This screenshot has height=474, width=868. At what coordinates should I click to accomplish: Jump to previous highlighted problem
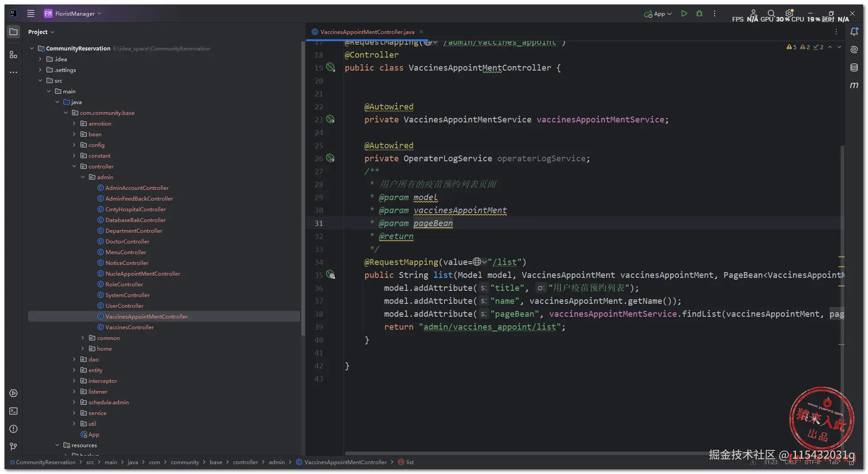click(x=830, y=47)
